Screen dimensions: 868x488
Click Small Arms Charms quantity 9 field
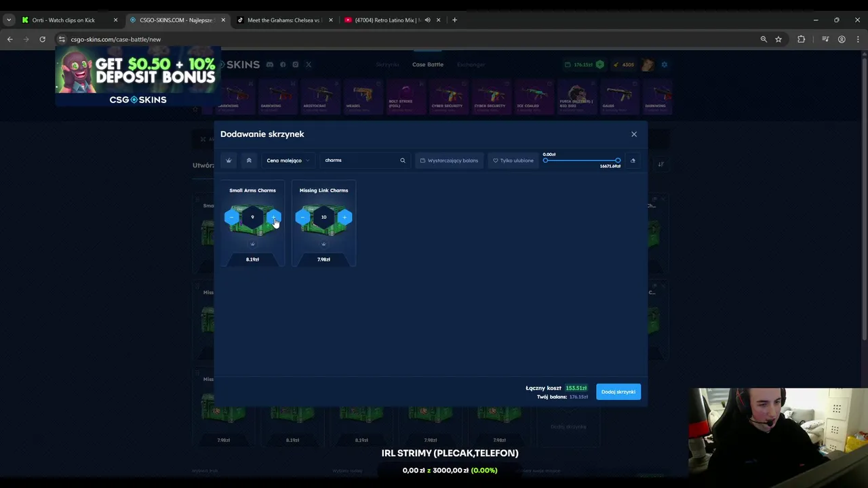pyautogui.click(x=252, y=217)
